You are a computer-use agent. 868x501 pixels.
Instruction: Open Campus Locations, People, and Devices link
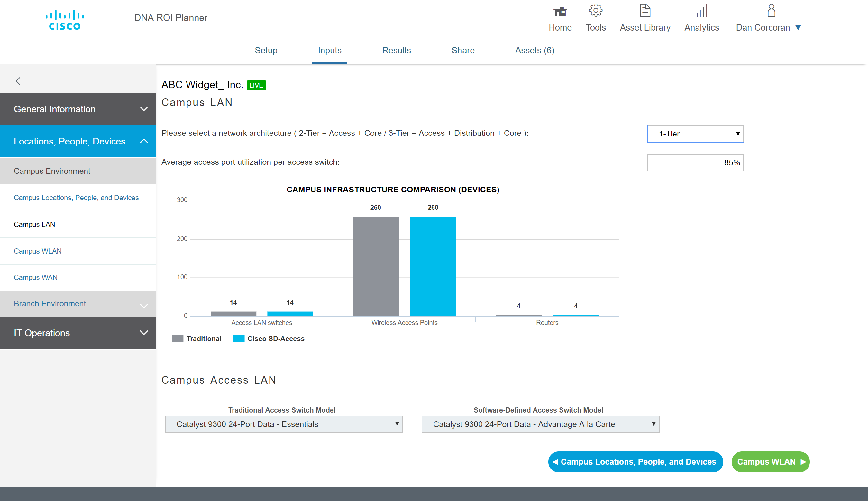(76, 198)
